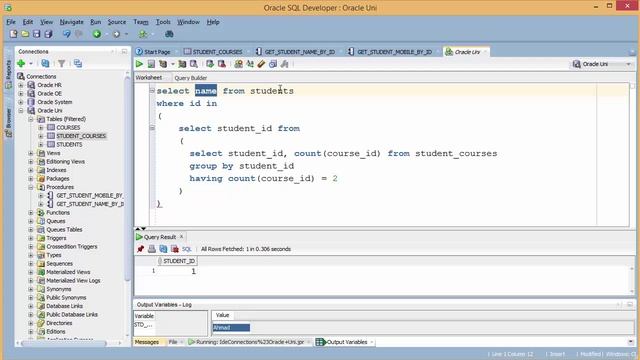Collapse the Procedures tree node

pyautogui.click(x=31, y=187)
